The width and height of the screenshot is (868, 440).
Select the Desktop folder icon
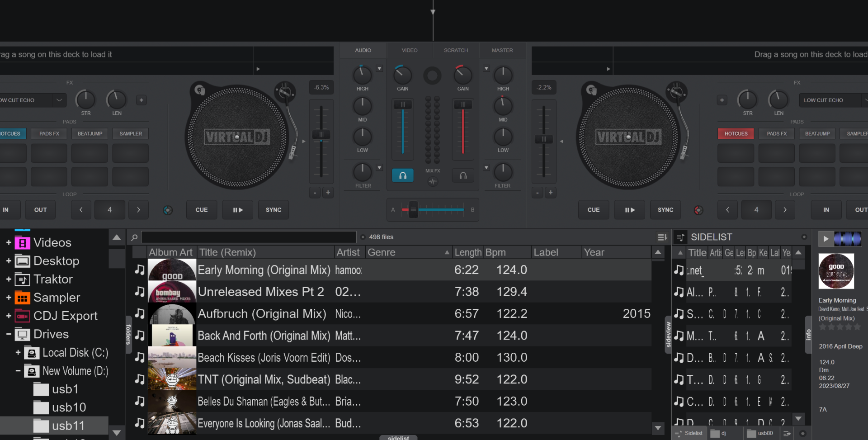23,261
